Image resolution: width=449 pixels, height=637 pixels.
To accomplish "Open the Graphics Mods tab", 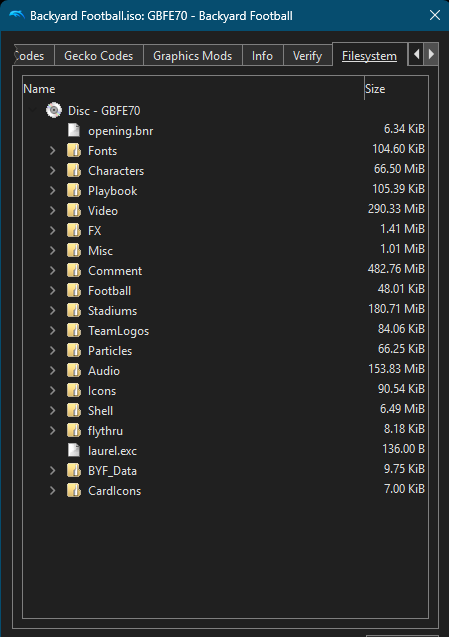I will pyautogui.click(x=193, y=56).
